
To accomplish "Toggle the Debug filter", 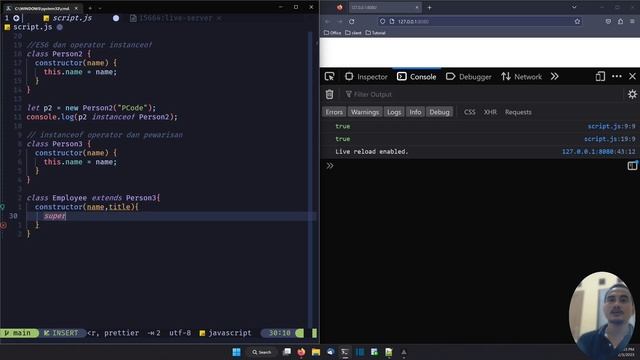I will click(439, 112).
